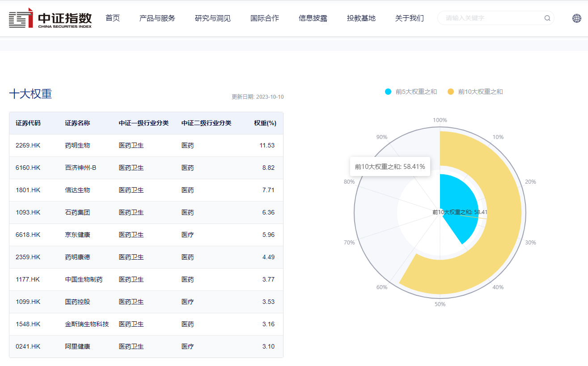Click the 国药控股 security name

[x=77, y=302]
